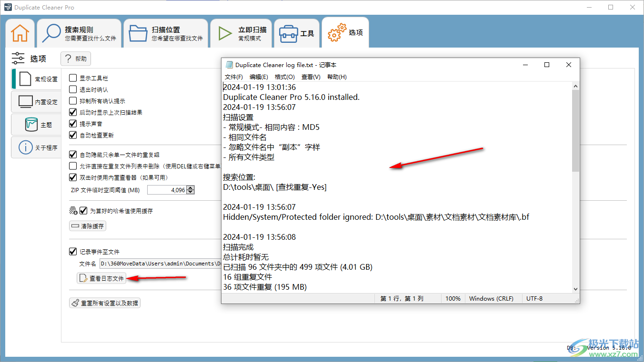Image resolution: width=644 pixels, height=362 pixels.
Task: Click the toolbox icon on 工具 tab
Action: pyautogui.click(x=288, y=33)
